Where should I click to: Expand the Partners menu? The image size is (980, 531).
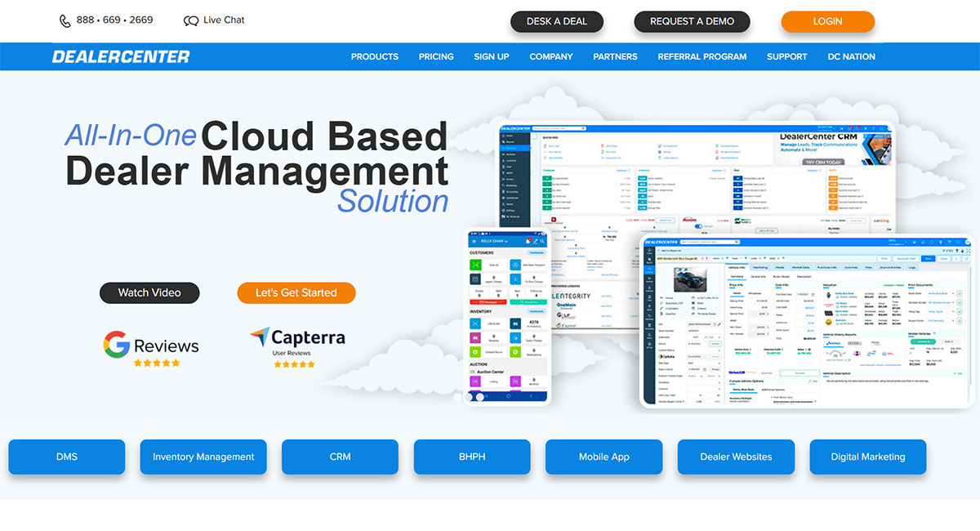615,56
